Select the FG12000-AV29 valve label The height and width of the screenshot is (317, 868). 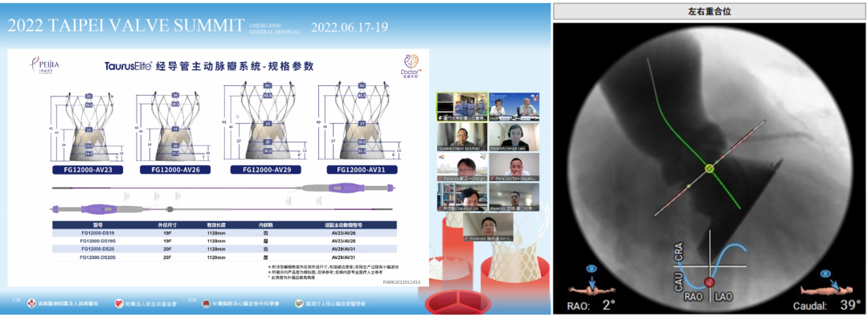point(267,170)
